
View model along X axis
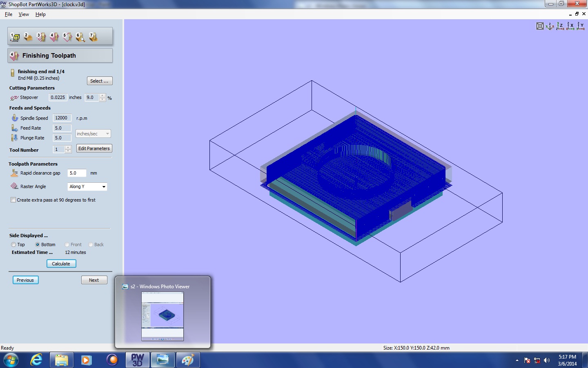(570, 26)
